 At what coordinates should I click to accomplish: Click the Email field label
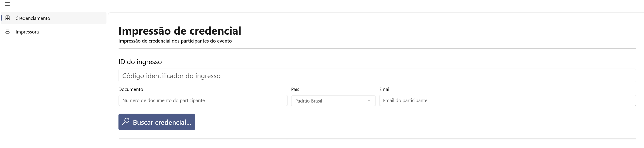point(385,89)
